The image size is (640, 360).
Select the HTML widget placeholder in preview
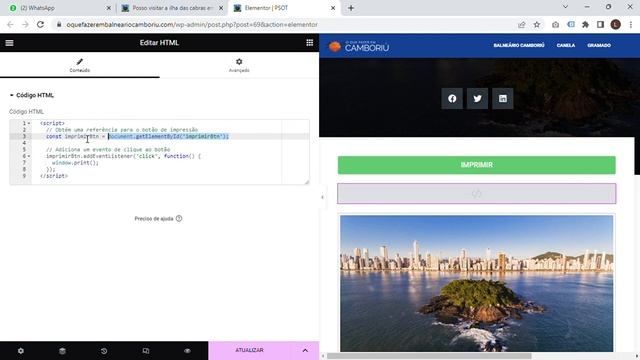(x=476, y=193)
